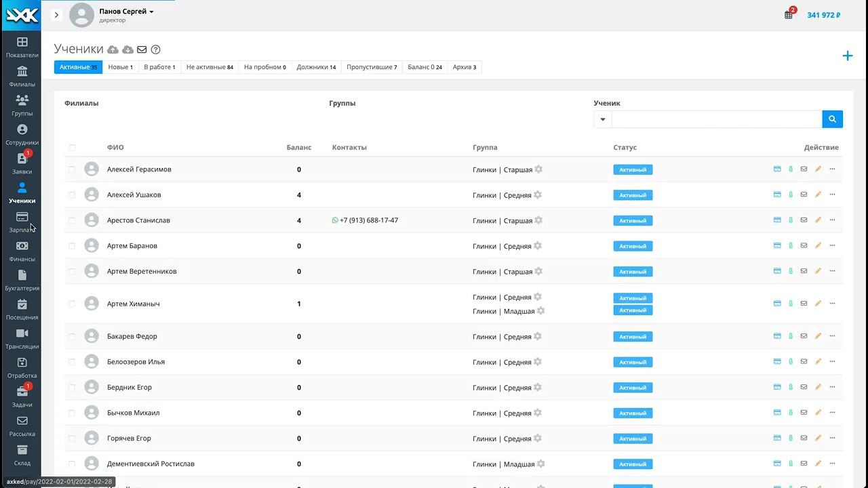The image size is (868, 488).
Task: Open Склад sidebar section
Action: tap(22, 455)
